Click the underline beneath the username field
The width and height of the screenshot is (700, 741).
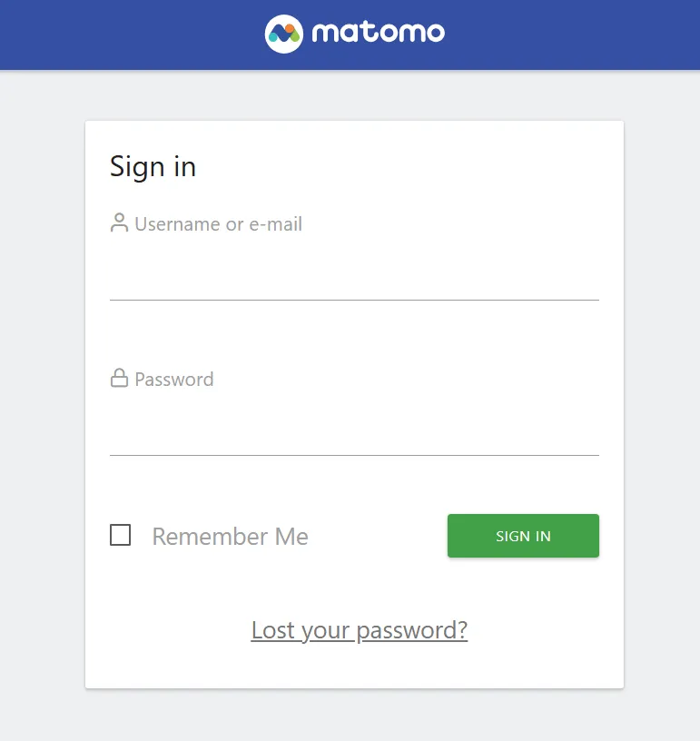(354, 297)
